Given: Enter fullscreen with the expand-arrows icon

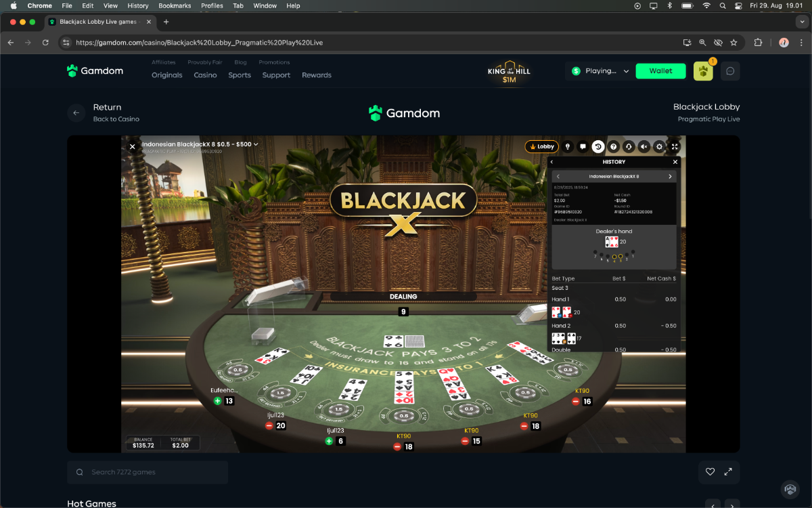Looking at the screenshot, I should 675,146.
